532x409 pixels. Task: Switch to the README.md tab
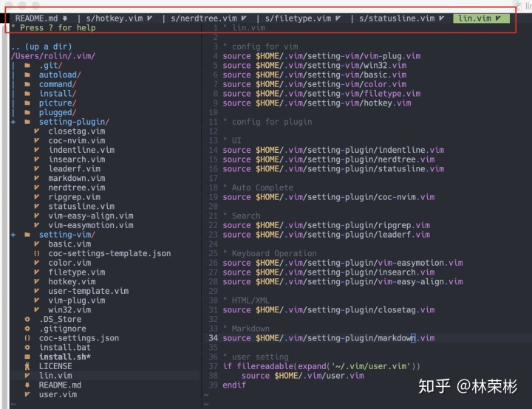click(x=41, y=18)
